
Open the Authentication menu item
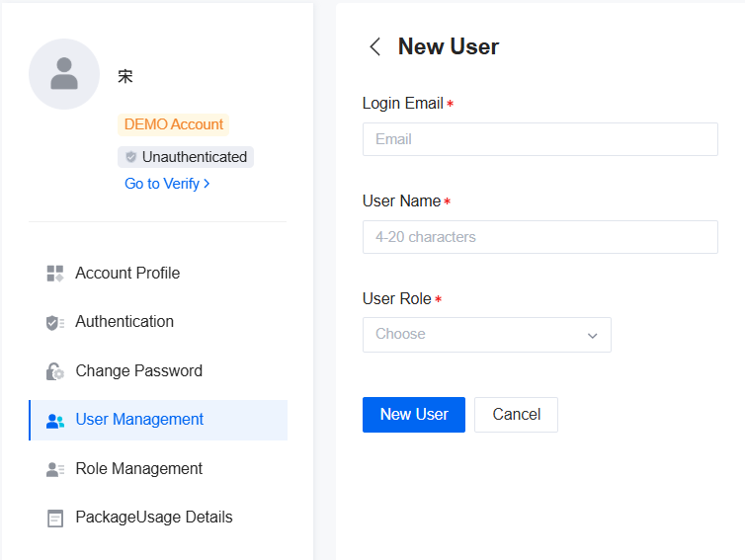(124, 322)
